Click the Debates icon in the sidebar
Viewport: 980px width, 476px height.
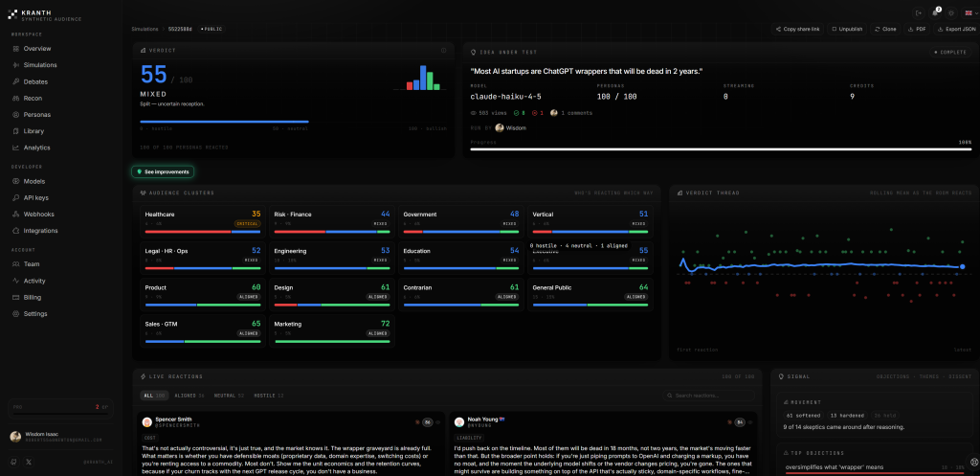coord(15,82)
